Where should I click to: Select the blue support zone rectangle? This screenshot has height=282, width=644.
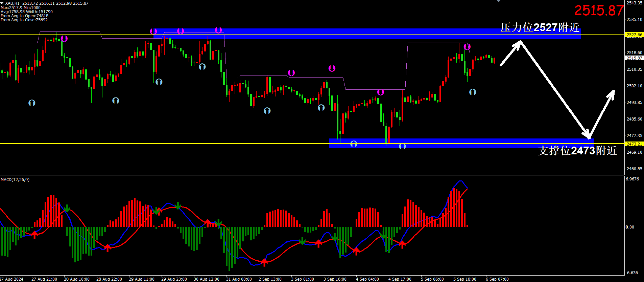click(461, 143)
